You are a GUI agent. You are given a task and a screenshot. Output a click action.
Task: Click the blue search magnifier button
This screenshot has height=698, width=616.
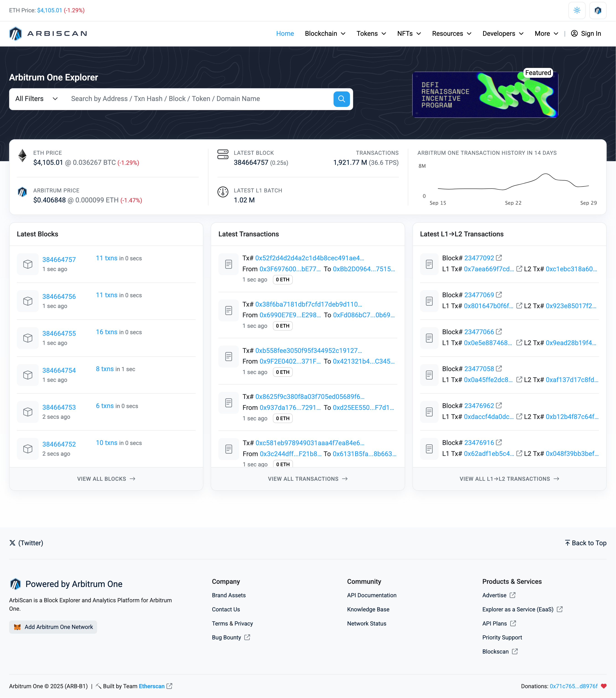(x=341, y=99)
